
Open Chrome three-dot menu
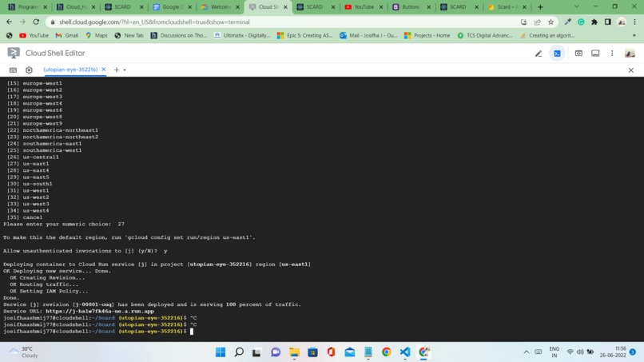click(634, 22)
